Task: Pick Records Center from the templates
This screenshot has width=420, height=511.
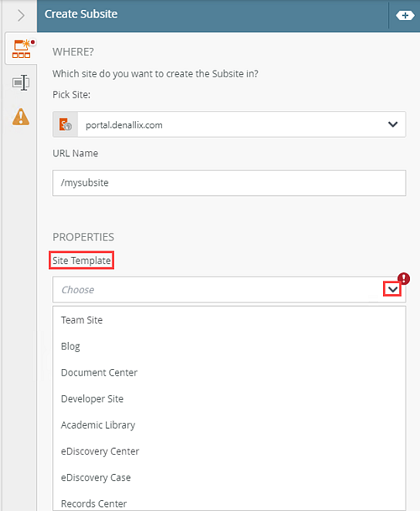Action: pyautogui.click(x=94, y=503)
